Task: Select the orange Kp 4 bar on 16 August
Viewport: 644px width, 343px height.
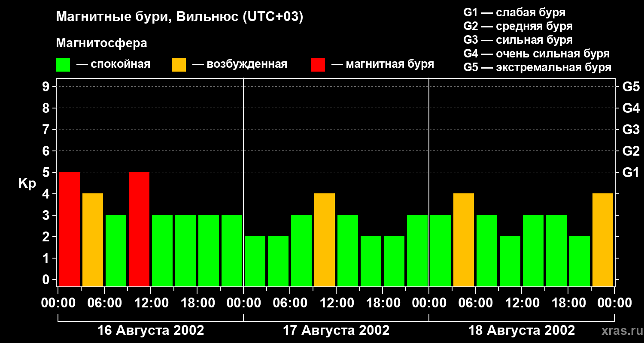Action: pyautogui.click(x=93, y=240)
